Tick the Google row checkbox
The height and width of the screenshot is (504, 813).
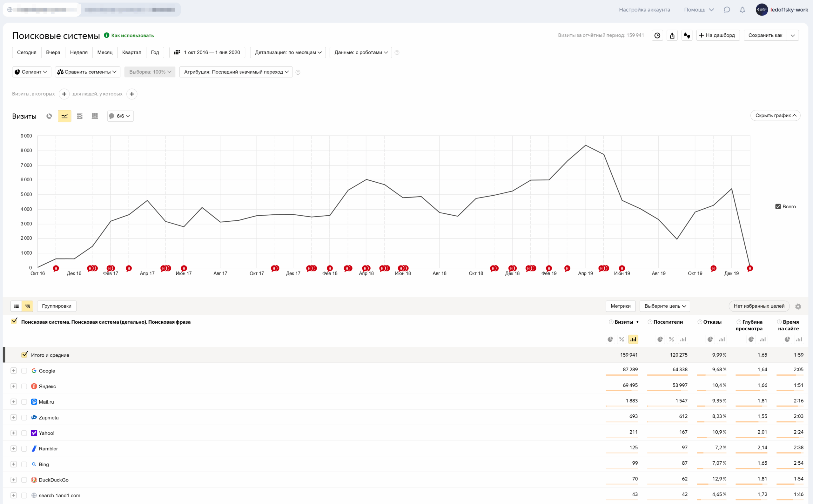click(24, 371)
